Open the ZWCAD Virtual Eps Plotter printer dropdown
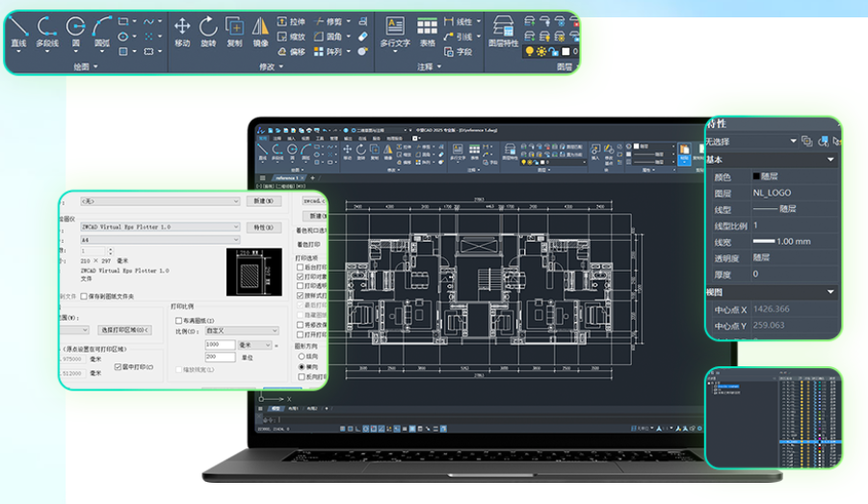This screenshot has height=504, width=868. [236, 227]
